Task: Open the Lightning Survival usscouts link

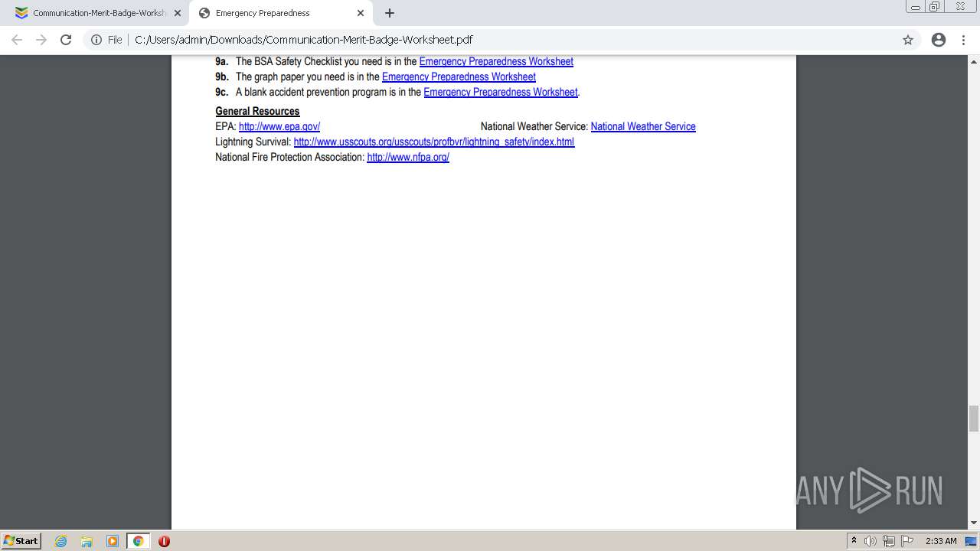Action: pyautogui.click(x=434, y=142)
